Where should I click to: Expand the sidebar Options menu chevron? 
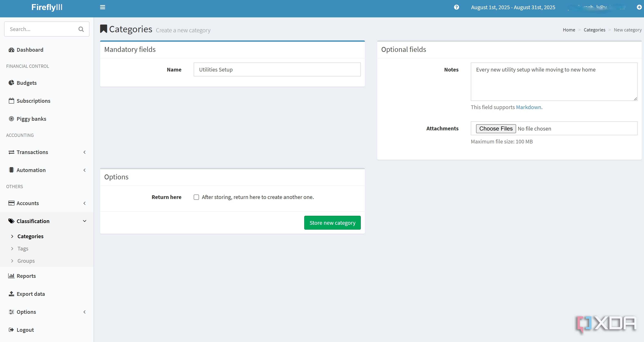(x=85, y=312)
